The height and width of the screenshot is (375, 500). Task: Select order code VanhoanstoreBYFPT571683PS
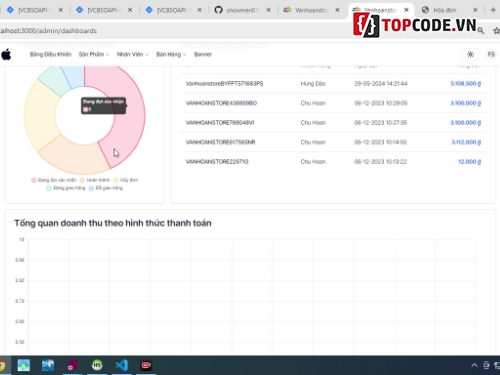(224, 83)
